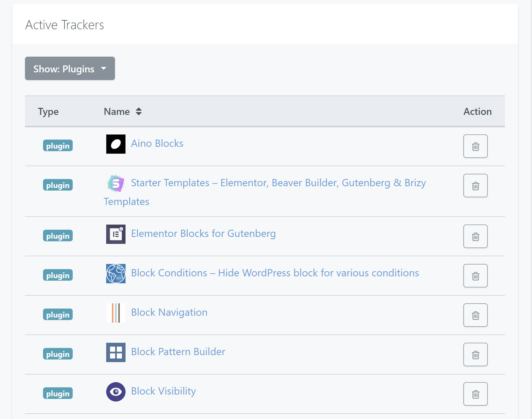Click the Block Visibility eye logo
This screenshot has width=532, height=419.
tap(115, 392)
